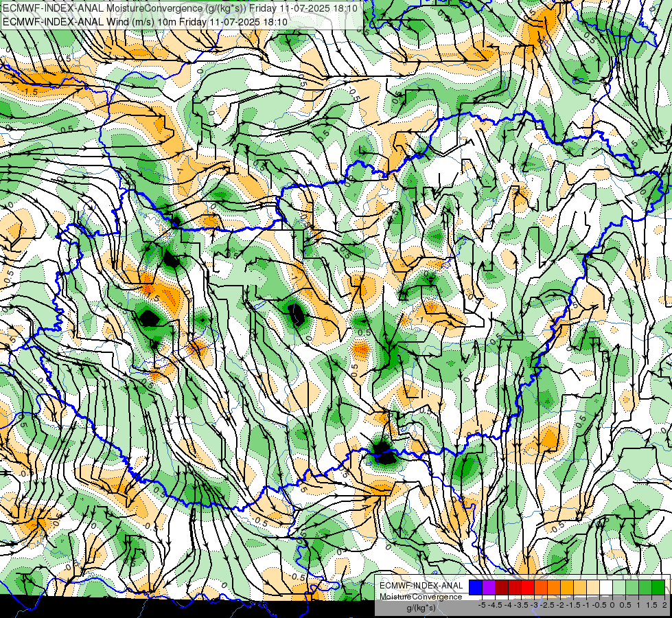Click the legend tick value -5

tap(482, 605)
